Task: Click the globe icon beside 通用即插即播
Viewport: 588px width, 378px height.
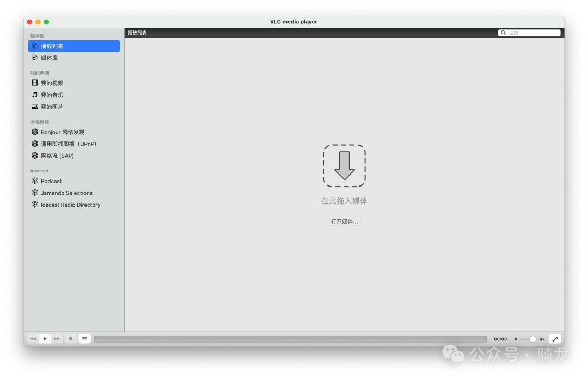Action: 34,144
